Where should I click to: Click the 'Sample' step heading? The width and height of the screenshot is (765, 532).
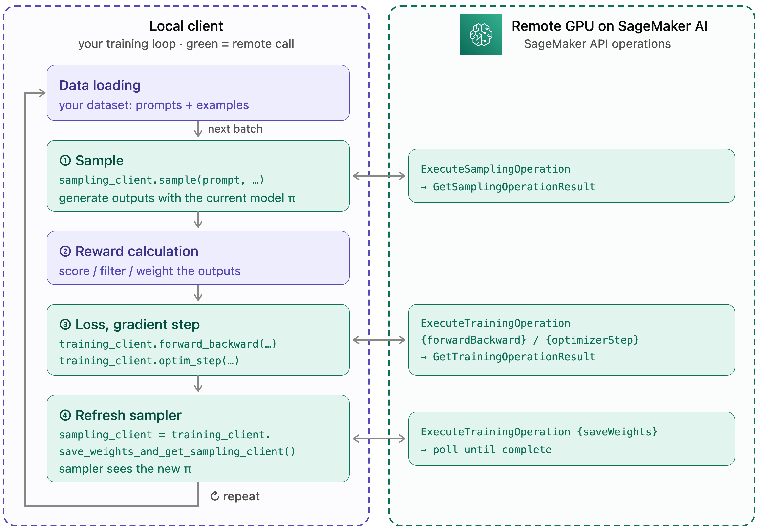point(99,161)
